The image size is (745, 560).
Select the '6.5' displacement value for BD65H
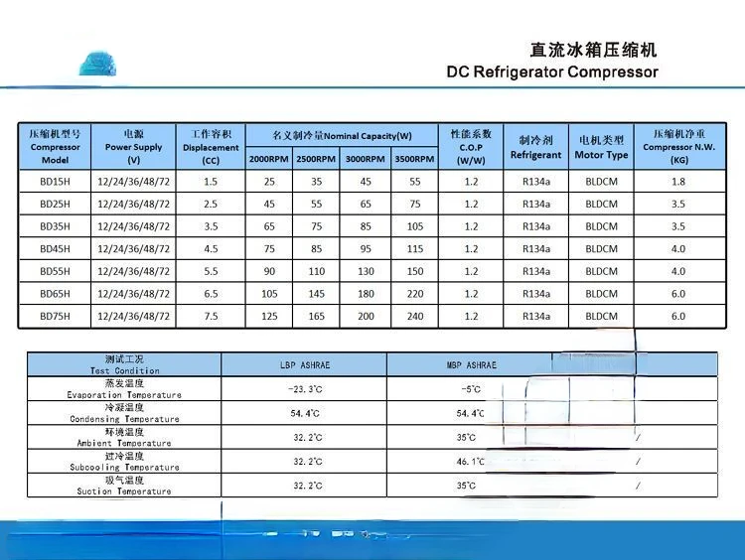pyautogui.click(x=211, y=294)
